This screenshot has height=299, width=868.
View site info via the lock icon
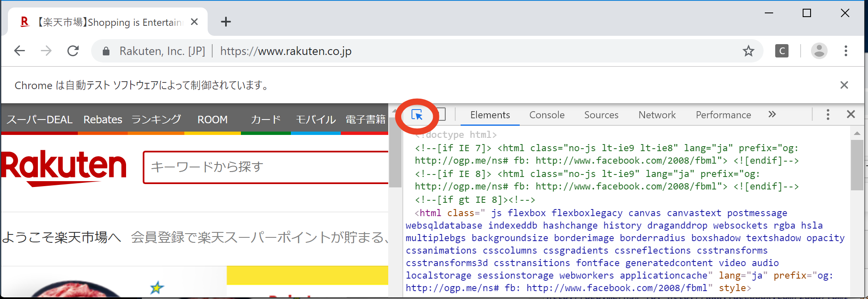coord(106,51)
